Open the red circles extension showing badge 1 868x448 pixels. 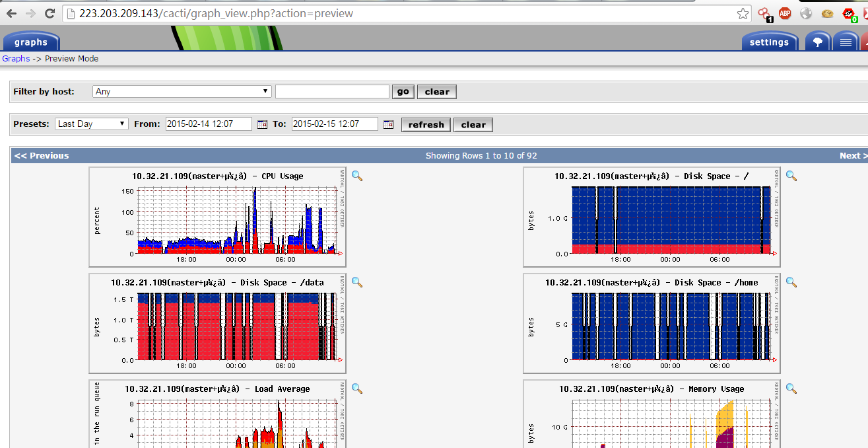click(764, 13)
